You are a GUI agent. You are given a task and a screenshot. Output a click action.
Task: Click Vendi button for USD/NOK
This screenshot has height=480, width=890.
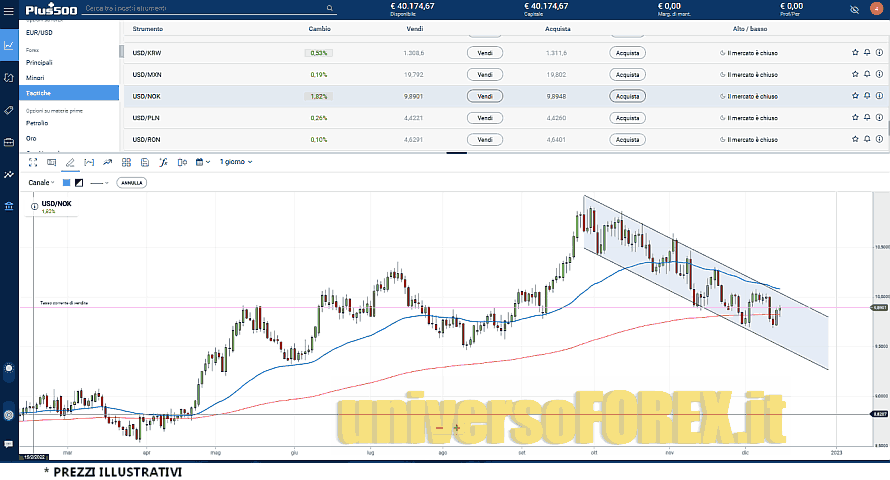click(484, 96)
